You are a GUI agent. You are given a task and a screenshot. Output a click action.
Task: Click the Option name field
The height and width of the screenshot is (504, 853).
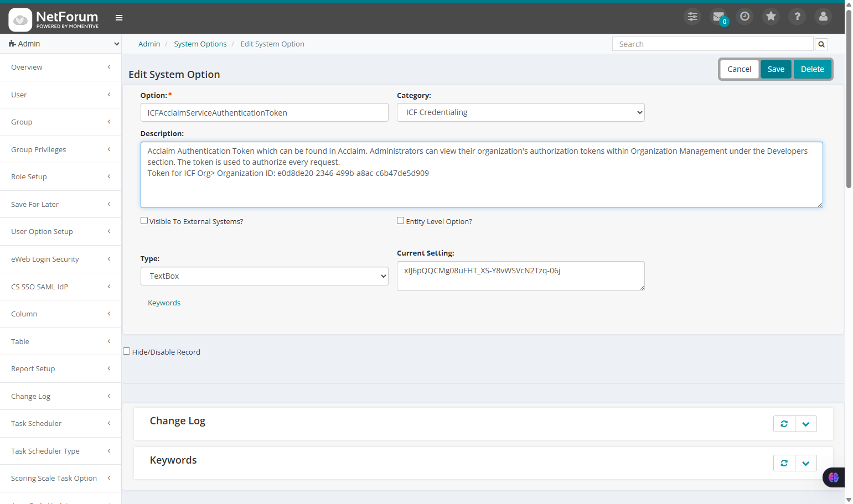coord(264,112)
